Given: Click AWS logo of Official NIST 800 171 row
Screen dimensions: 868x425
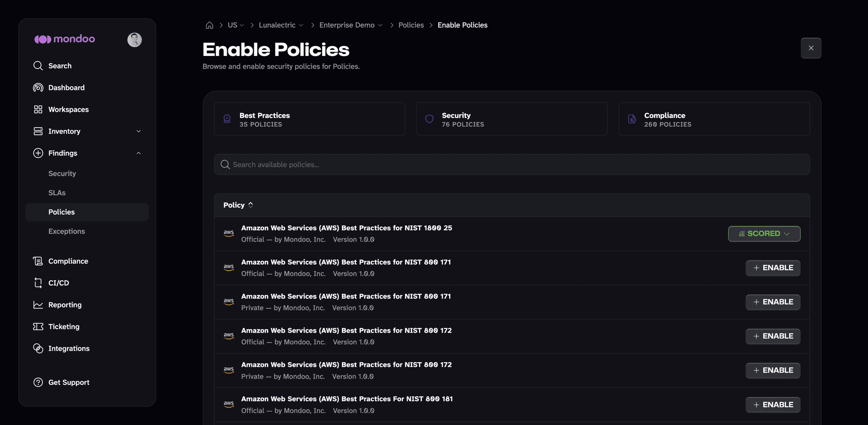Looking at the screenshot, I should pos(229,268).
